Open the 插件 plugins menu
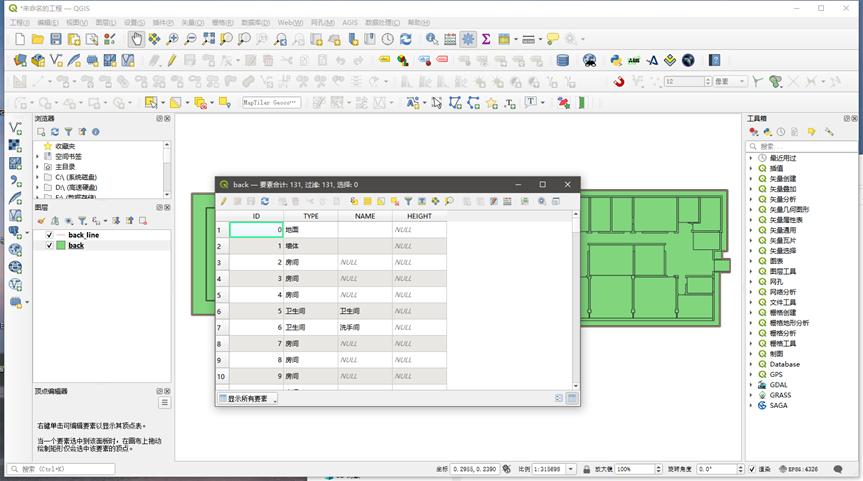This screenshot has height=481, width=863. (162, 21)
